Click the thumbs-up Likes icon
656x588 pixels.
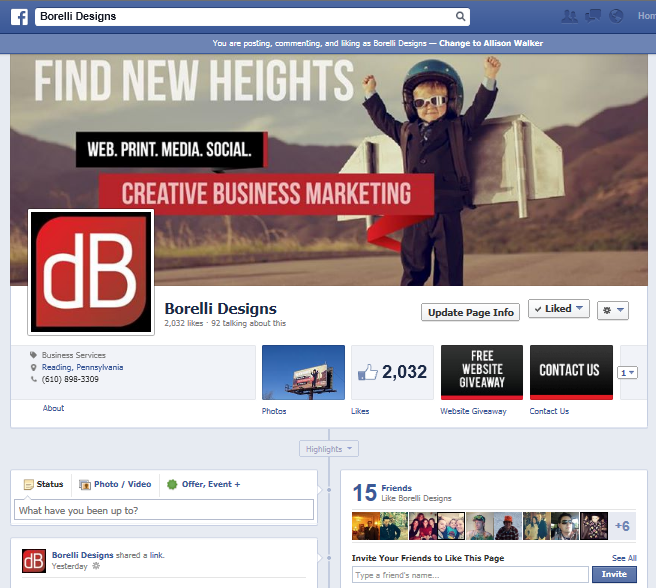tap(367, 372)
